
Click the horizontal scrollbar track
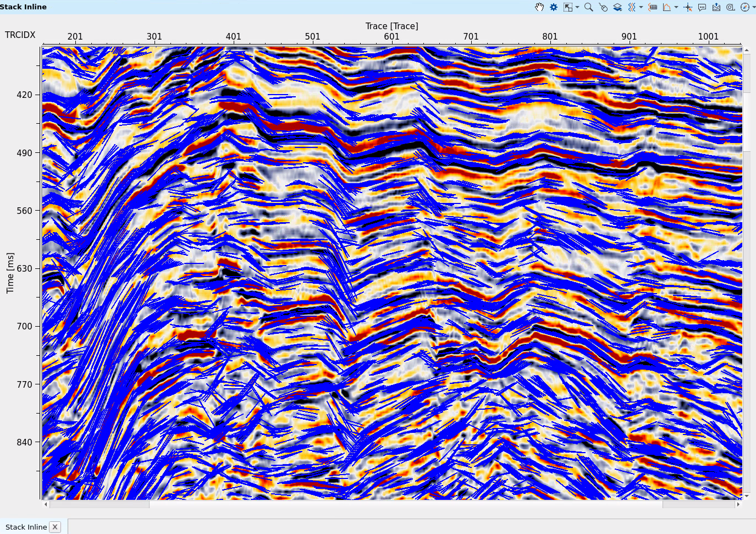click(x=385, y=504)
